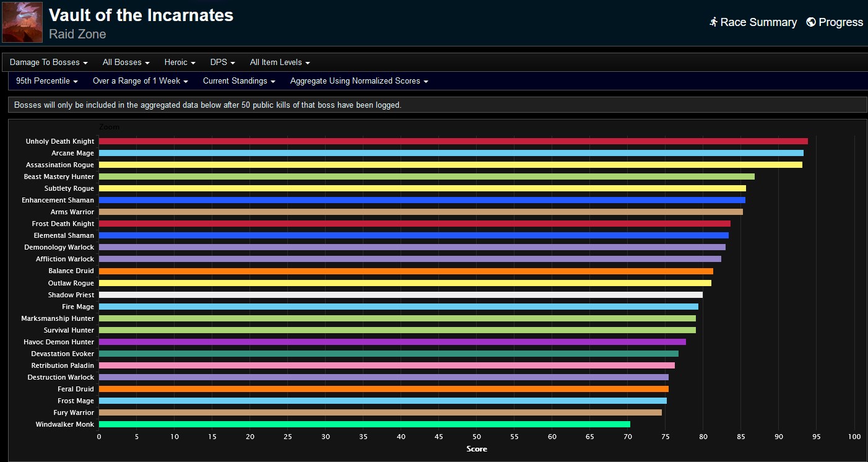This screenshot has width=868, height=462.
Task: Click the Windwalker Monk label
Action: tap(64, 424)
